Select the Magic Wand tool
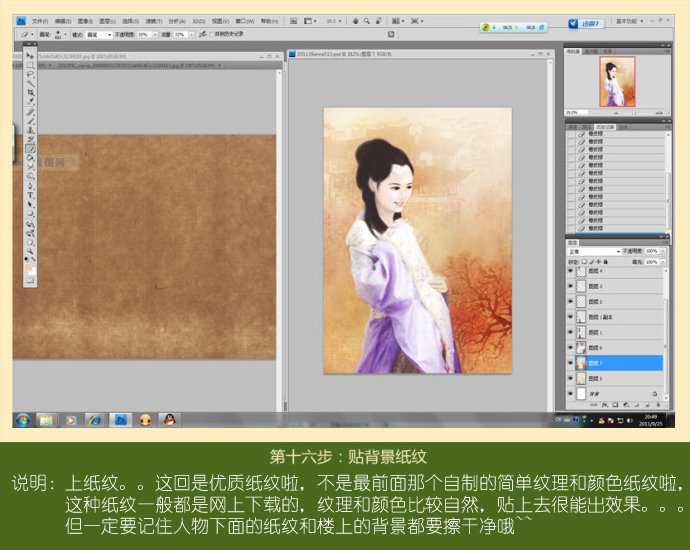The image size is (690, 550). pos(30,83)
